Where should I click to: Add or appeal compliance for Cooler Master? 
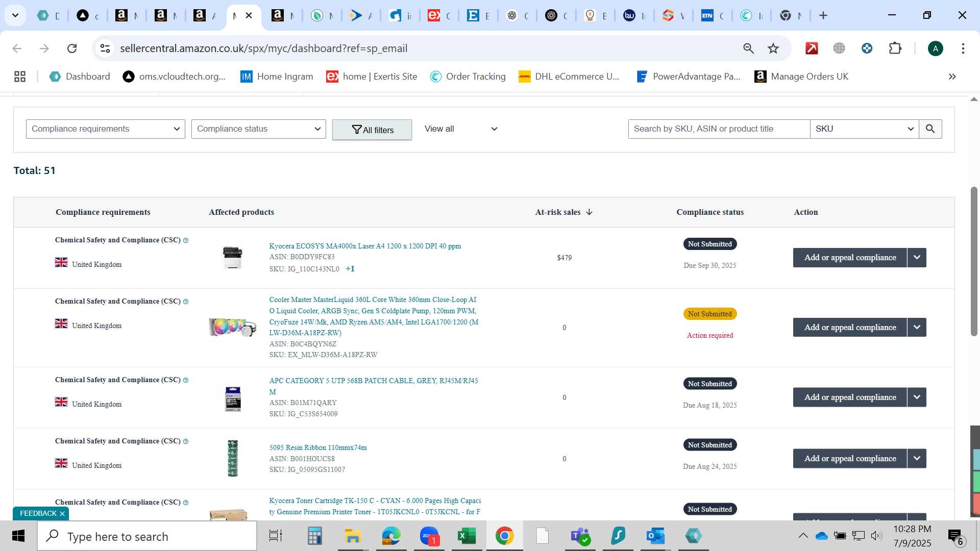[850, 328]
